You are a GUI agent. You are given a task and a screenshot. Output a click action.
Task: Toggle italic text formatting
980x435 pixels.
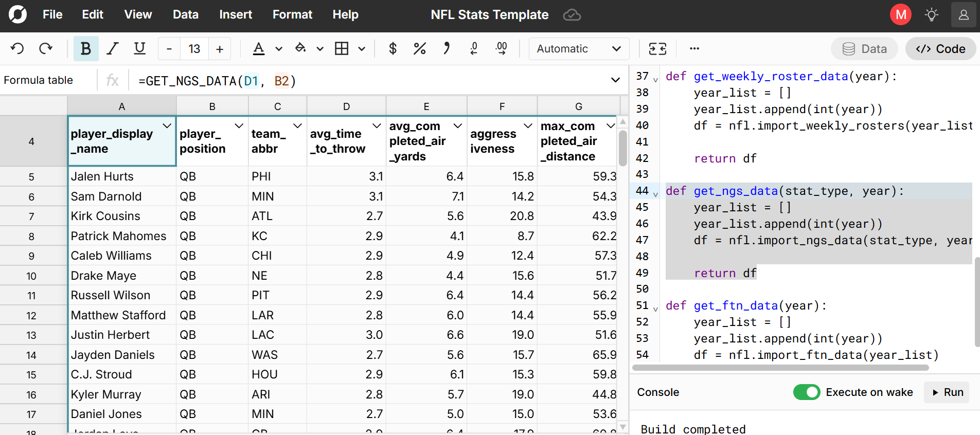click(112, 49)
